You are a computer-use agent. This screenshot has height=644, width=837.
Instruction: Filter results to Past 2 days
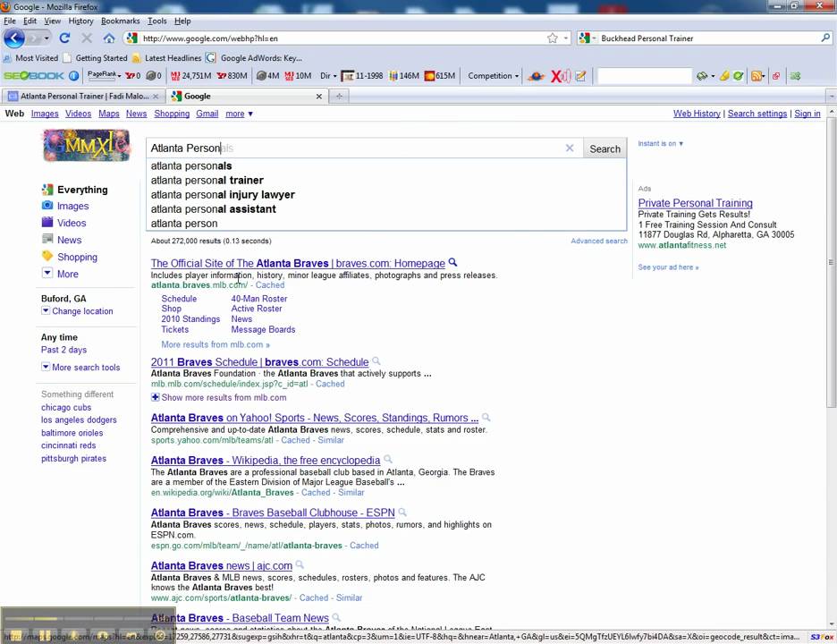click(x=63, y=350)
